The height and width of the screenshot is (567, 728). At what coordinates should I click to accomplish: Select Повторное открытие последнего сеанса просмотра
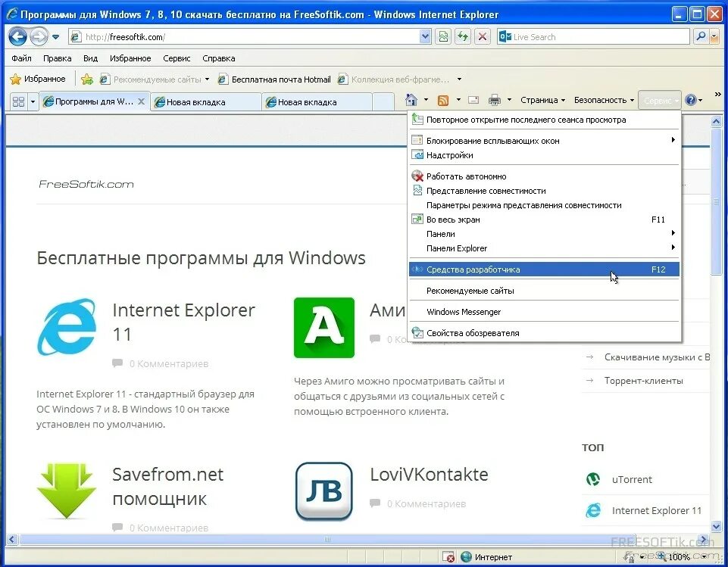(544, 120)
